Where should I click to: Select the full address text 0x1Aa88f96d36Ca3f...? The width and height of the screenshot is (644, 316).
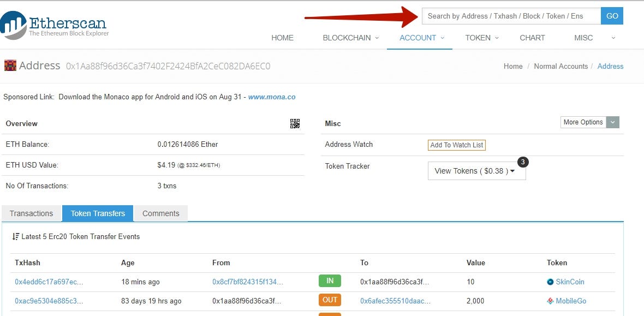coord(168,65)
